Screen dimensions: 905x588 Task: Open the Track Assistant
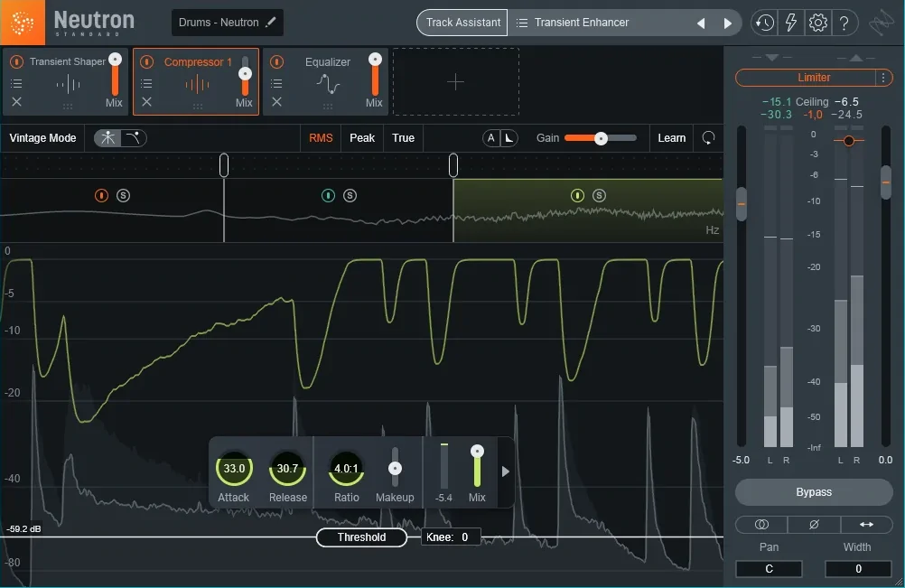click(x=462, y=23)
